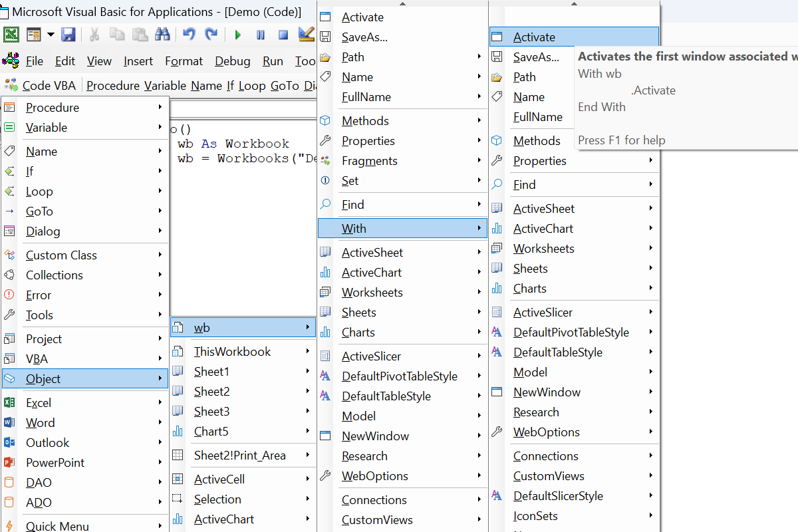Click the Code VBA toolbar button
The image size is (798, 532).
pos(40,85)
